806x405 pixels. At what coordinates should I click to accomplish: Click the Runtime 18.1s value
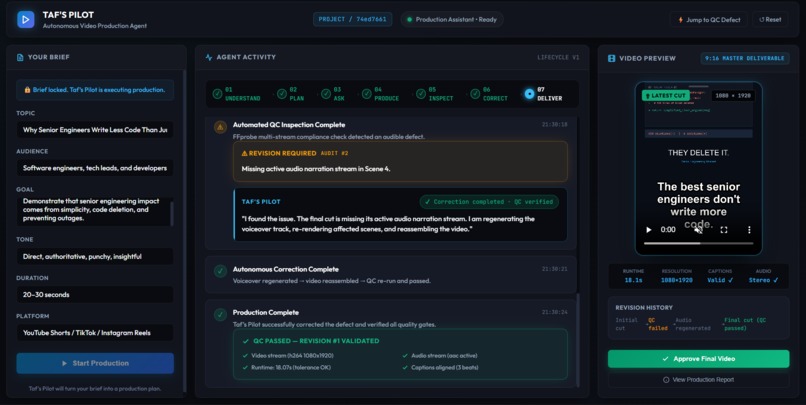coord(633,280)
